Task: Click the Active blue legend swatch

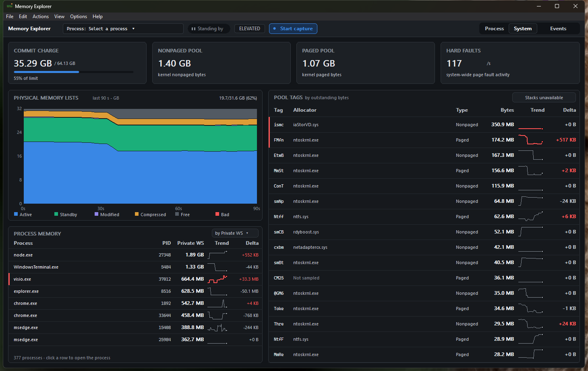Action: point(16,214)
